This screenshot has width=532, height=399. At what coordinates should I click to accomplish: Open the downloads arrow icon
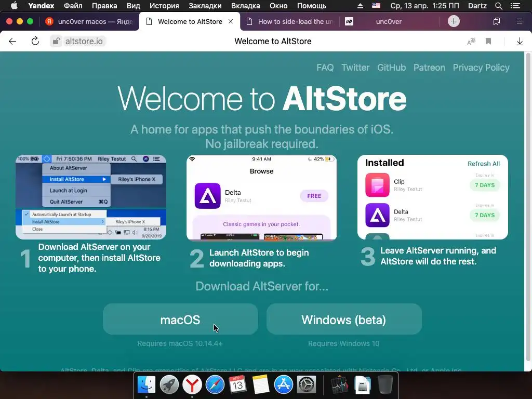click(x=520, y=42)
